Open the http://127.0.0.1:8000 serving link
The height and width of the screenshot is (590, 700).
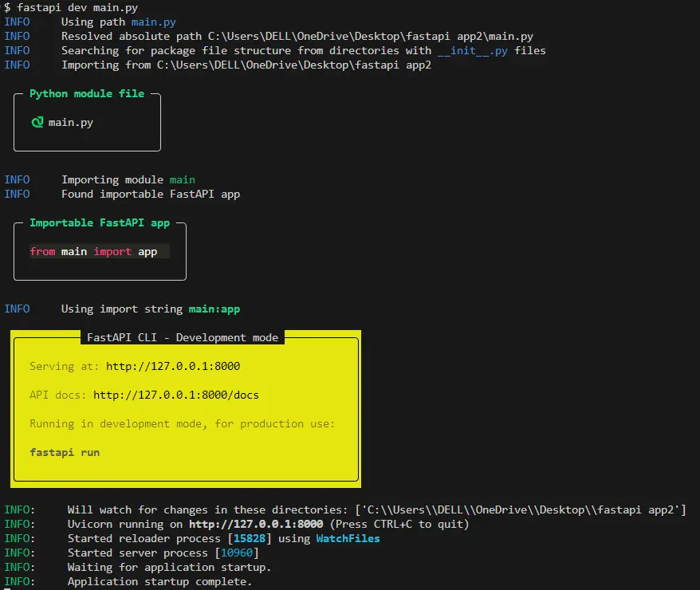point(173,367)
